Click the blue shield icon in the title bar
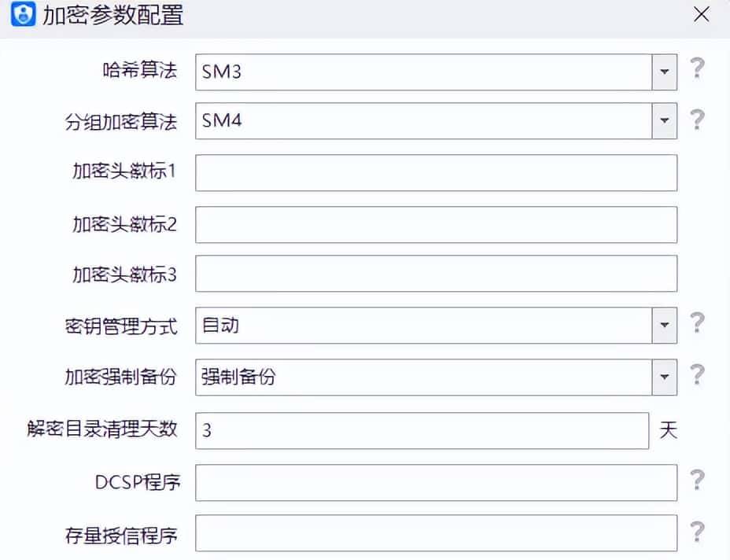 [23, 15]
